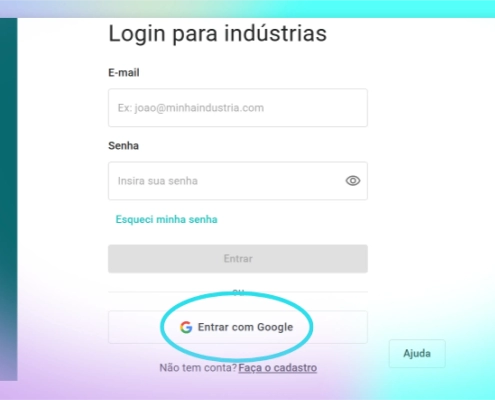This screenshot has width=495, height=400.
Task: Open the Esqueci minha senha link
Action: (x=166, y=219)
